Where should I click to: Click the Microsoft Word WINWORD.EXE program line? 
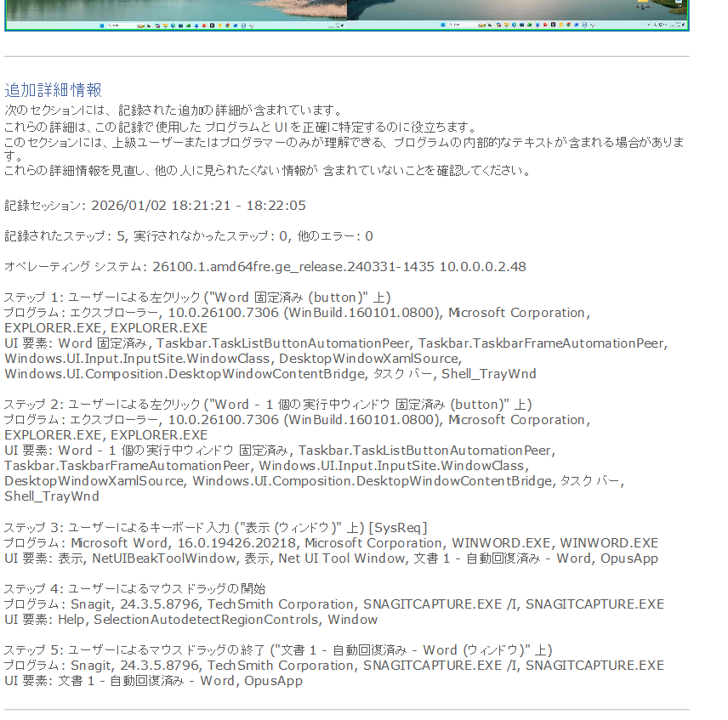point(331,543)
